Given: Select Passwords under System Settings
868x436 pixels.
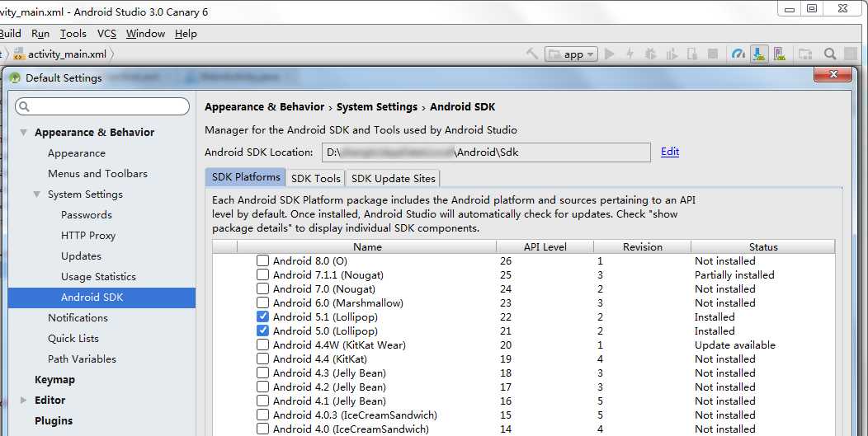Looking at the screenshot, I should click(x=87, y=214).
